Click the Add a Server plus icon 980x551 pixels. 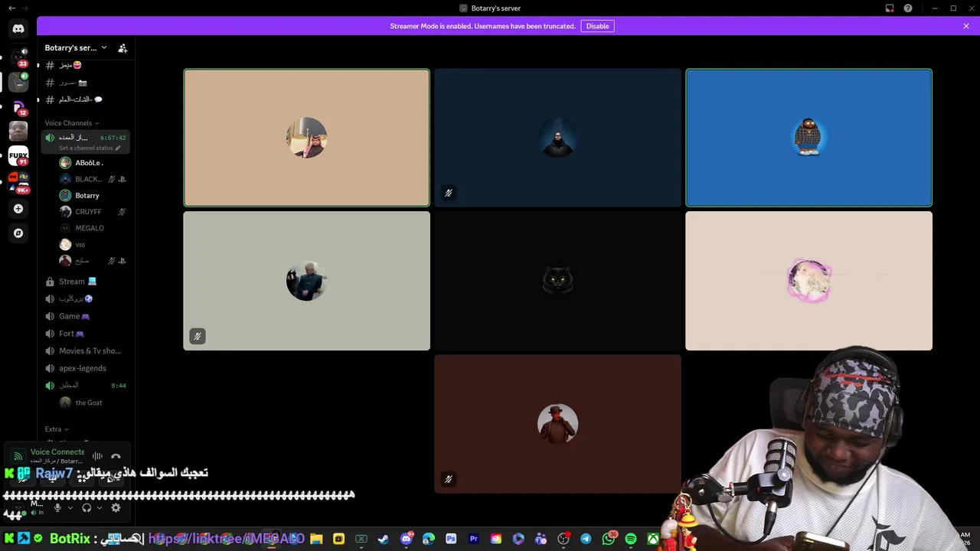(x=18, y=208)
